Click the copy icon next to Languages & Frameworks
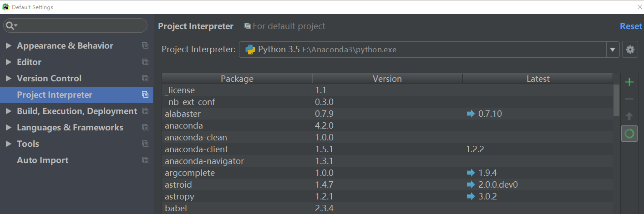 [x=145, y=127]
